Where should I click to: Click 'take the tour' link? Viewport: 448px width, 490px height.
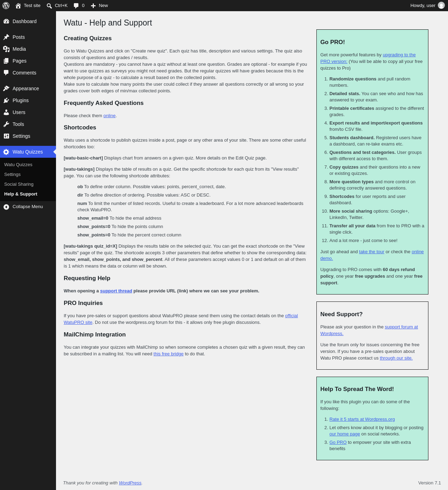point(372,252)
